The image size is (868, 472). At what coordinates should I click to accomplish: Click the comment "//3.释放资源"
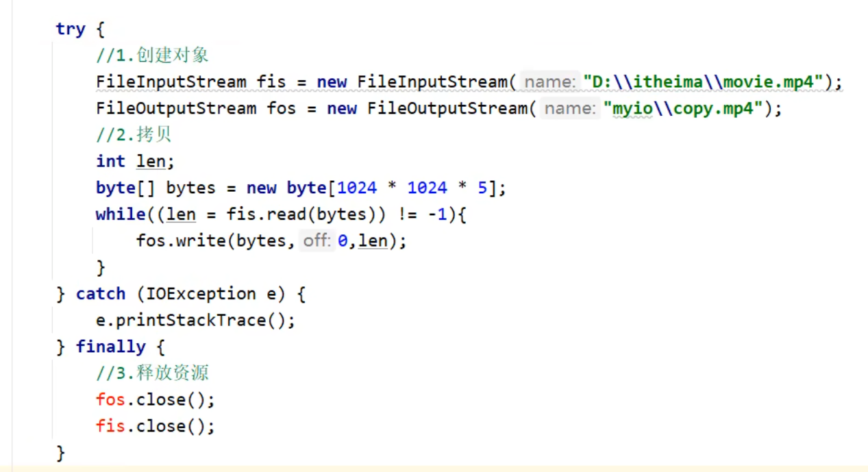point(152,373)
